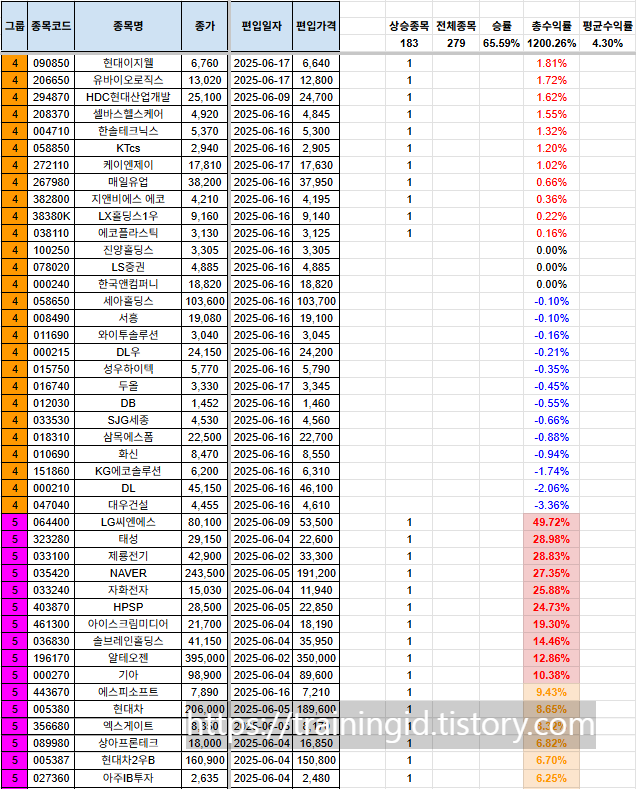636x789 pixels.
Task: Click the 승률 header cell
Action: tap(501, 26)
